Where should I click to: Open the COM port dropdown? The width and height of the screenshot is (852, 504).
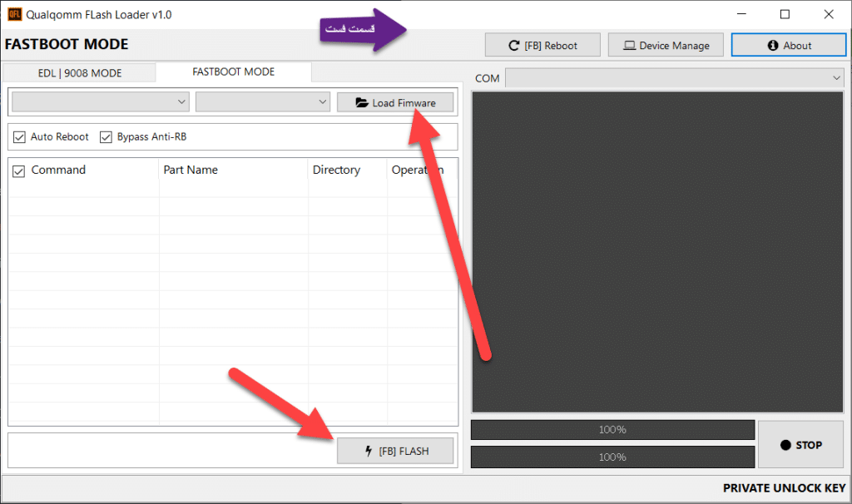click(674, 78)
